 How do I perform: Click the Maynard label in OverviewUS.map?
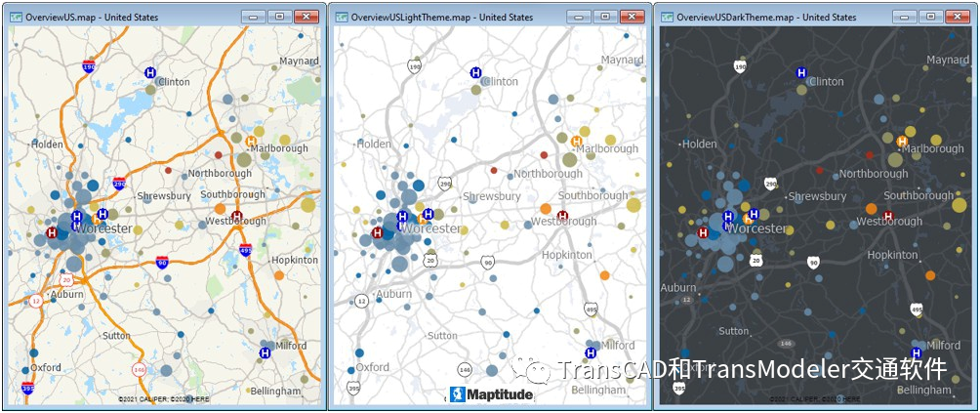click(299, 62)
